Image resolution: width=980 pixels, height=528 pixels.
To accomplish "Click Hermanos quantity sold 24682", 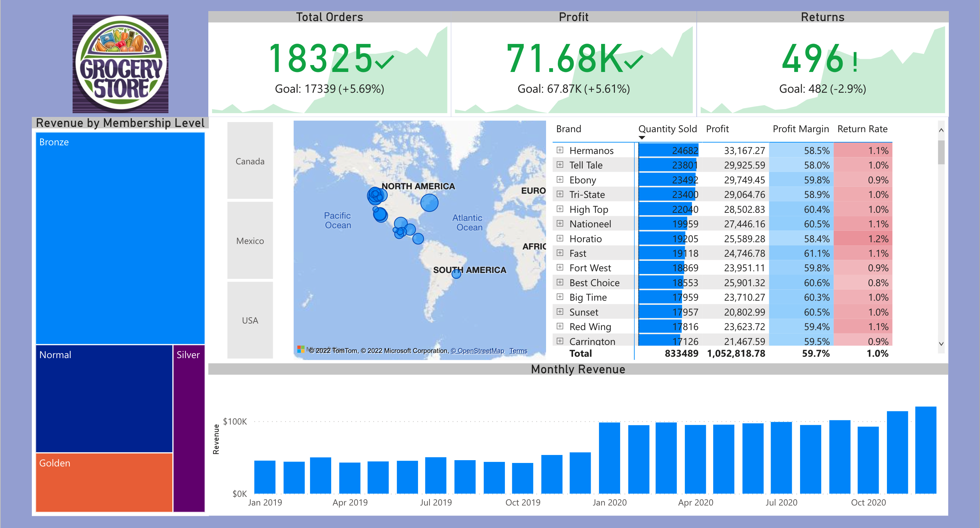I will [x=685, y=151].
